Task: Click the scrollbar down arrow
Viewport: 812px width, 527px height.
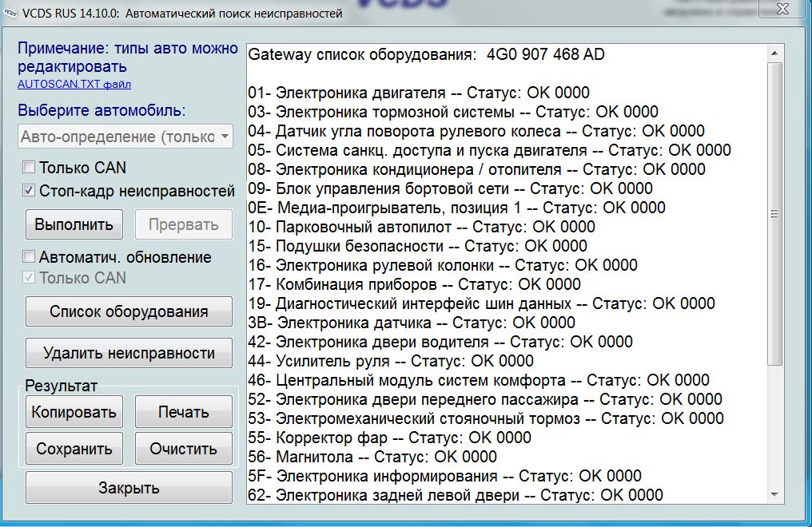Action: (x=774, y=494)
